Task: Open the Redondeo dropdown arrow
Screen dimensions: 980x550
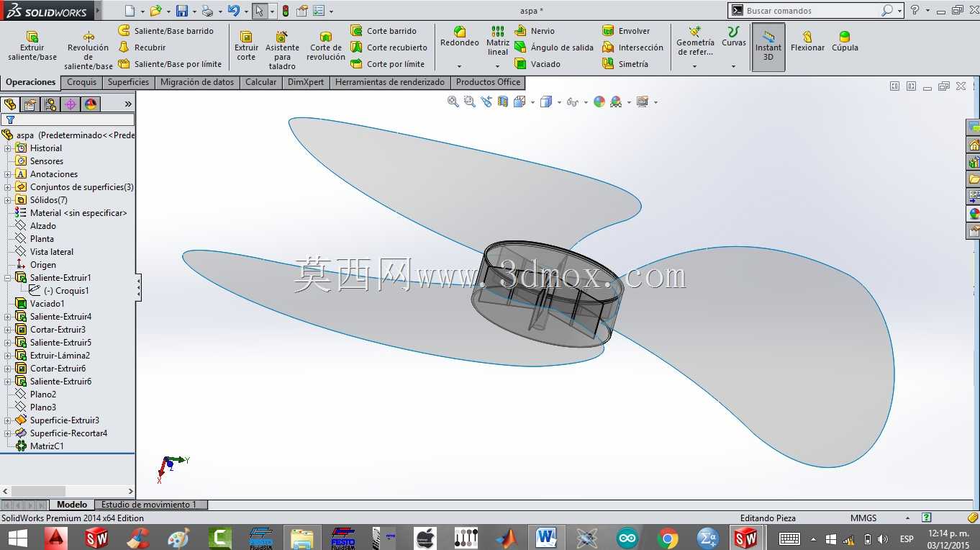Action: pos(459,66)
